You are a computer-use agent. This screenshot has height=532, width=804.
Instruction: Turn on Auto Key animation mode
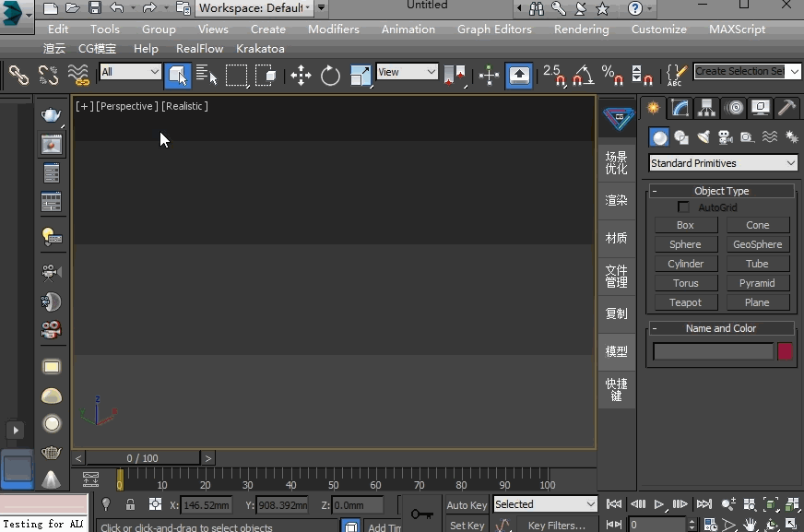(467, 504)
